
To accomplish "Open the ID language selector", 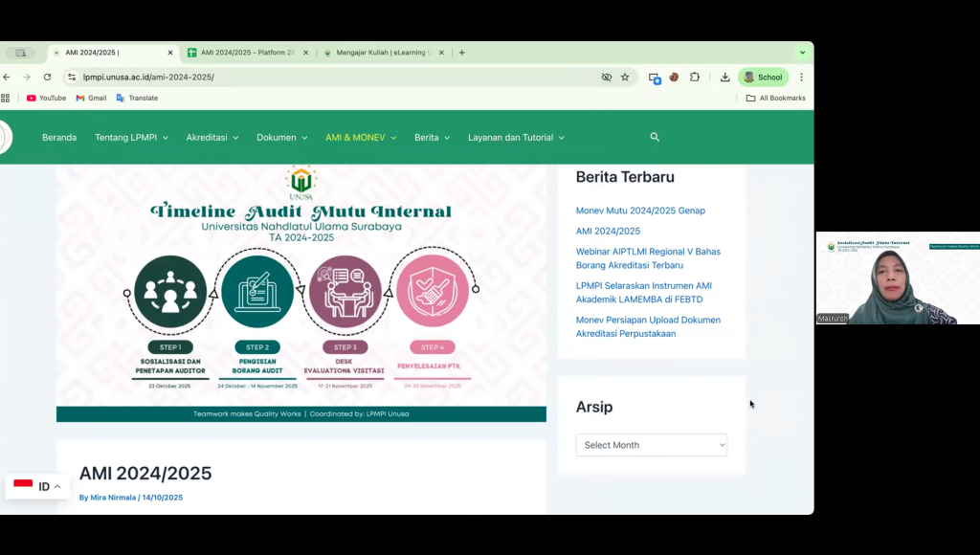I will (x=38, y=487).
